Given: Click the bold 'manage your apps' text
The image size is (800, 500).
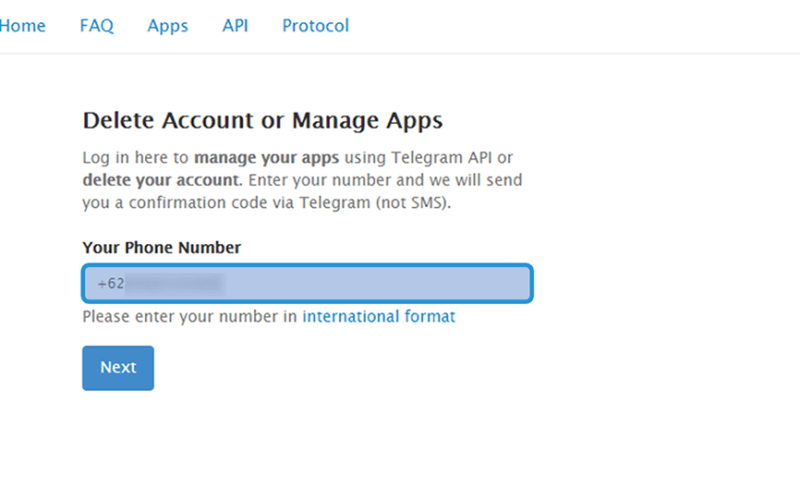Looking at the screenshot, I should (x=266, y=158).
